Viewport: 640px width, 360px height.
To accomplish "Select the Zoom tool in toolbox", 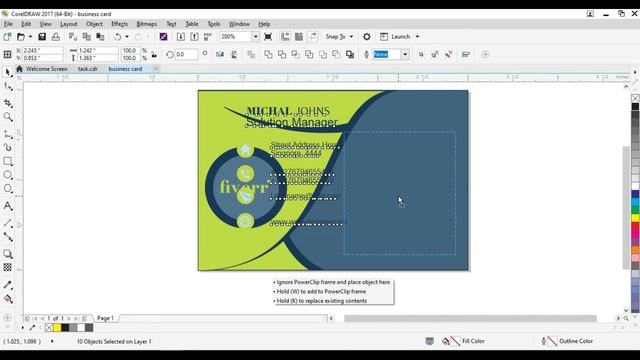I will pyautogui.click(x=7, y=118).
